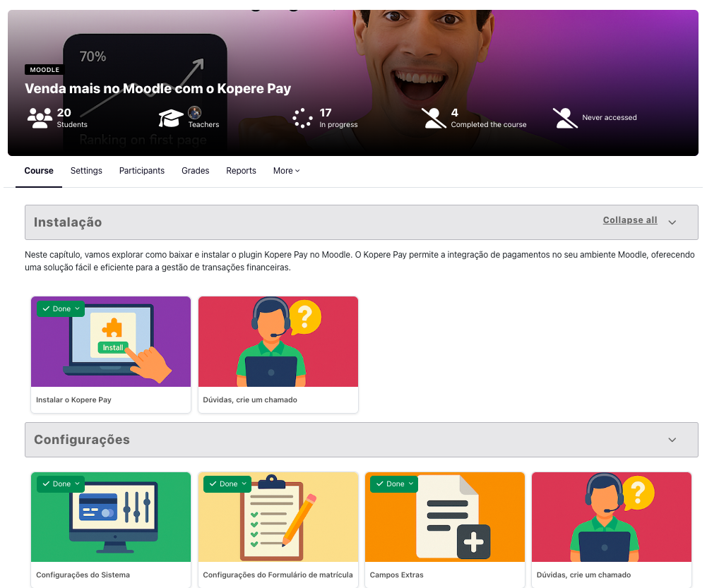
Task: Click the Completed the course user icon
Action: coord(434,118)
